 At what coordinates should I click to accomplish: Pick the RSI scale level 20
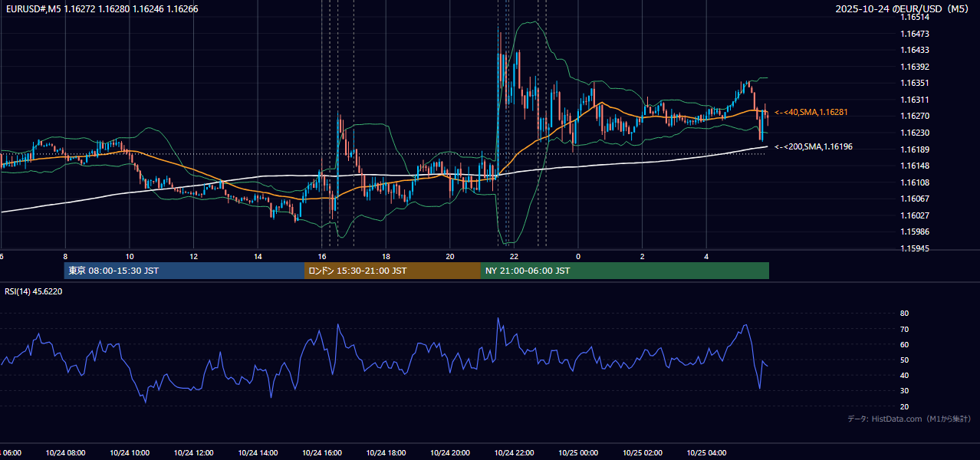pos(904,406)
